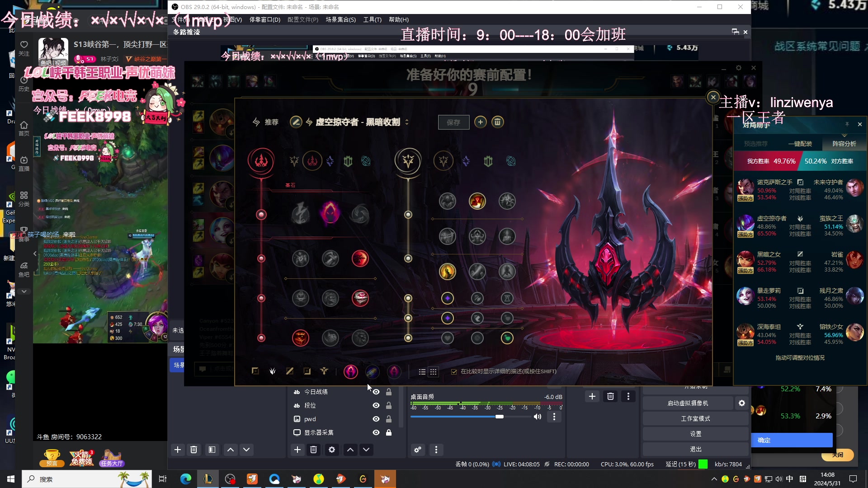This screenshot has width=868, height=488.
Task: Remove selected source with trash icon
Action: coord(314,450)
